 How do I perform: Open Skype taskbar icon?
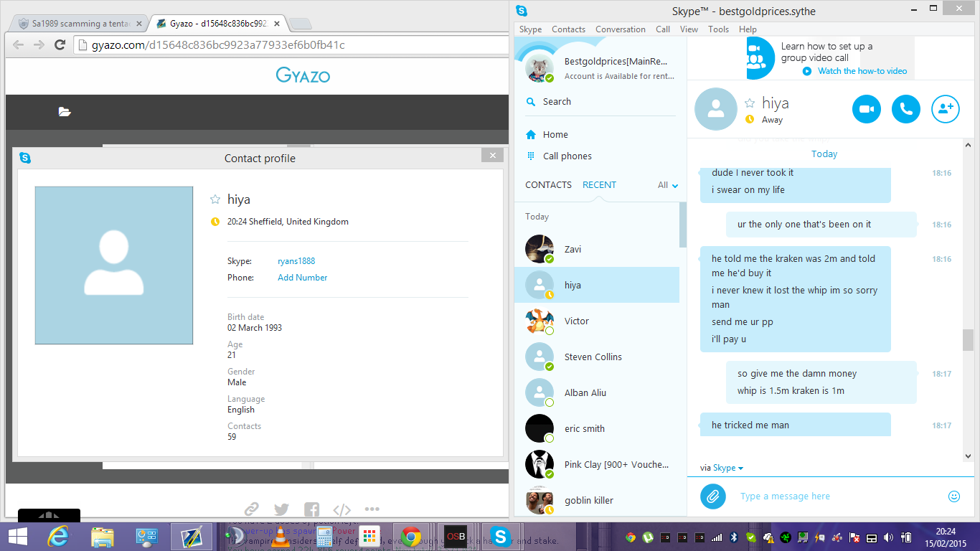500,537
